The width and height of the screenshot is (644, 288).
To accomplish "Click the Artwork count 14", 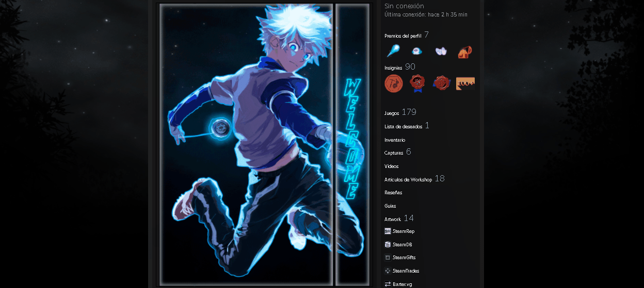I will [x=409, y=218].
